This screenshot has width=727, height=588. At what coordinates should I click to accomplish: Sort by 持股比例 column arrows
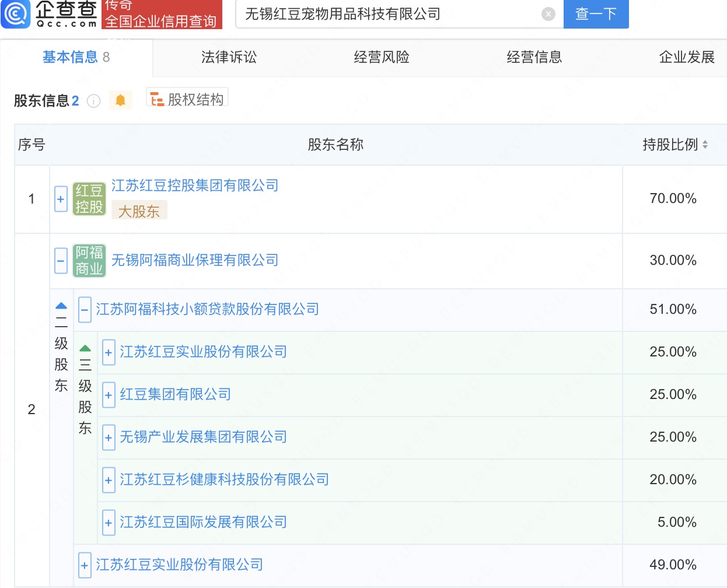[705, 145]
